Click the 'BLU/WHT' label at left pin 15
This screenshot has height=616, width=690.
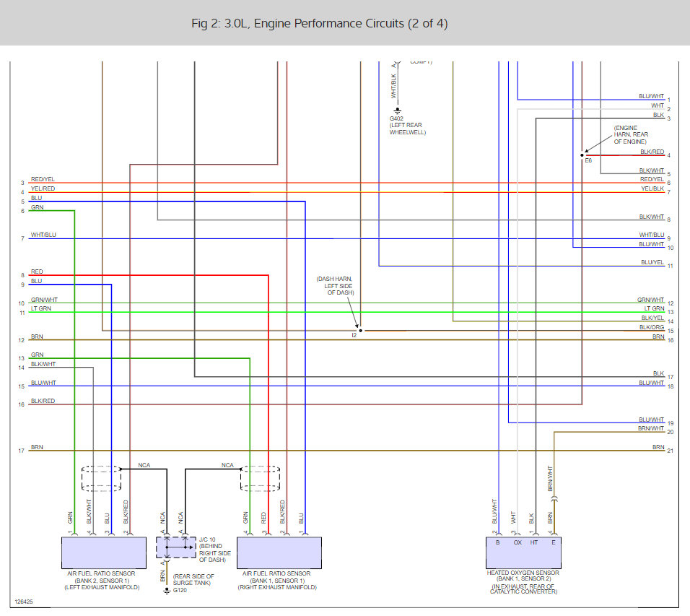coord(43,383)
